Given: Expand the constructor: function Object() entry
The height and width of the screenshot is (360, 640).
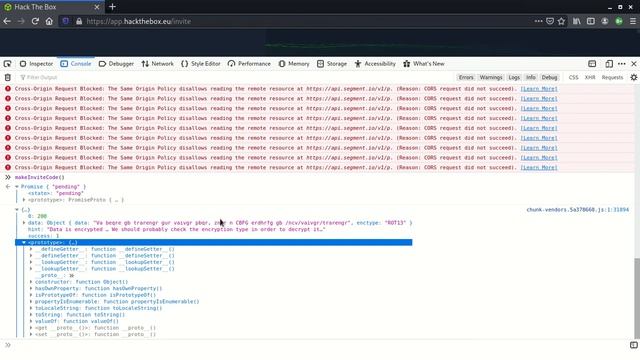Looking at the screenshot, I should coord(31,282).
